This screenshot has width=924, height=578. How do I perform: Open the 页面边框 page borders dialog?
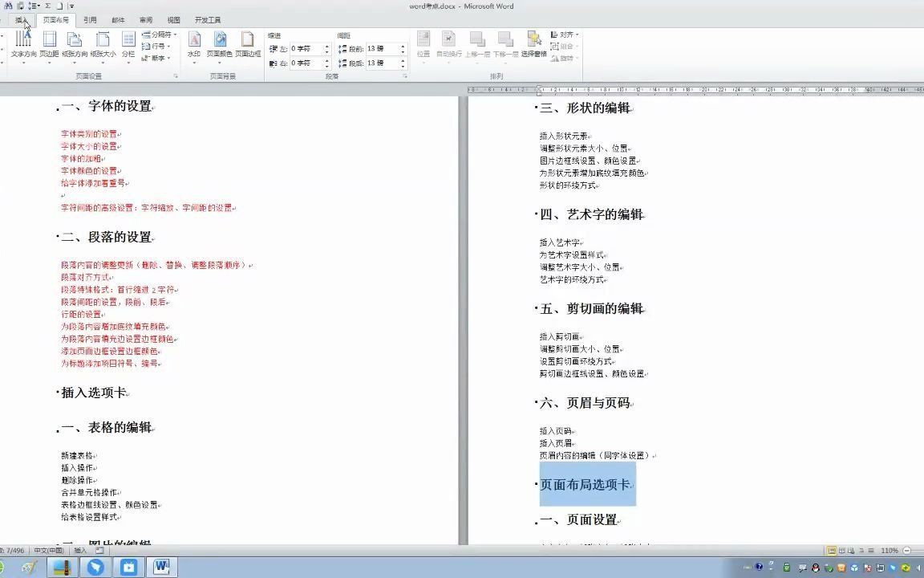[248, 46]
